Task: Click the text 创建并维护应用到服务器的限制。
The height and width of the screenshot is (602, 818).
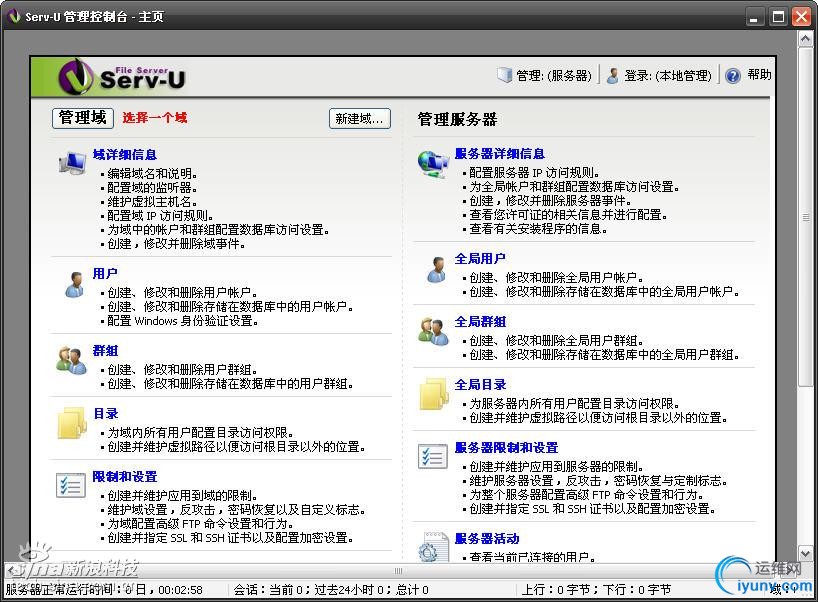Action: click(556, 467)
